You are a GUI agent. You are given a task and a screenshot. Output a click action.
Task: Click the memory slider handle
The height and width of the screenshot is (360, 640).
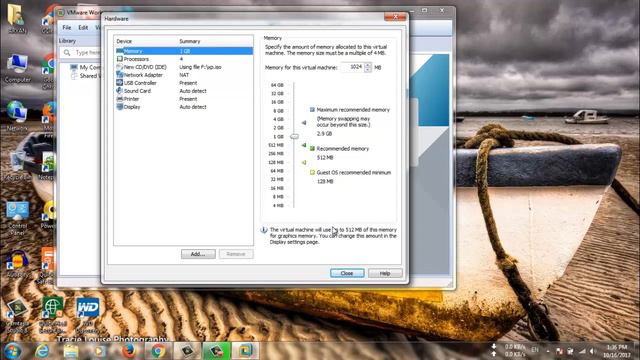[x=294, y=136]
